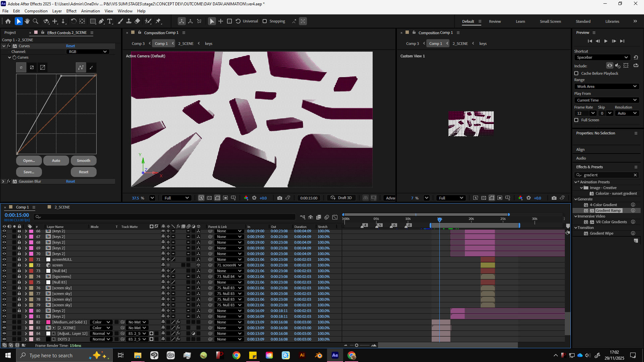The height and width of the screenshot is (362, 644).
Task: Open the Animation menu
Action: [91, 11]
